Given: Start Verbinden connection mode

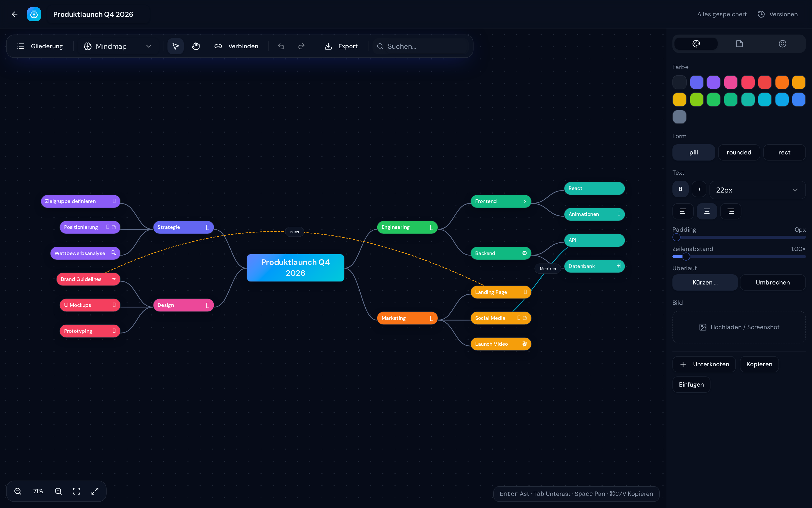Looking at the screenshot, I should [236, 46].
